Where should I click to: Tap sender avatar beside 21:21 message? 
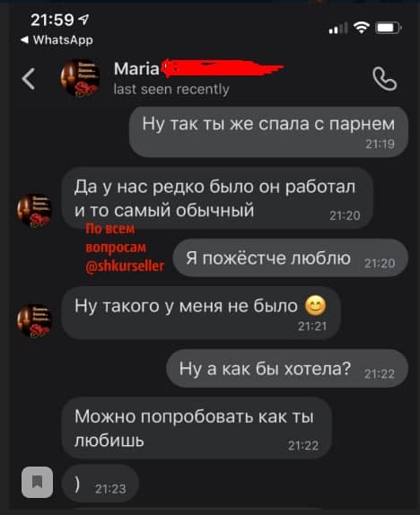[34, 321]
